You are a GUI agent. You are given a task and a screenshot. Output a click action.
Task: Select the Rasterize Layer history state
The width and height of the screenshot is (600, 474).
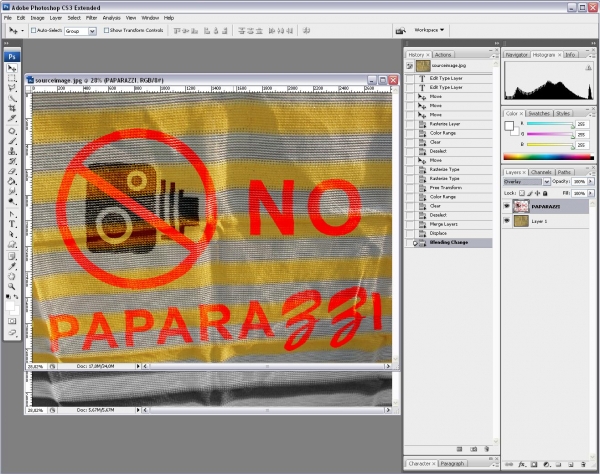[449, 124]
